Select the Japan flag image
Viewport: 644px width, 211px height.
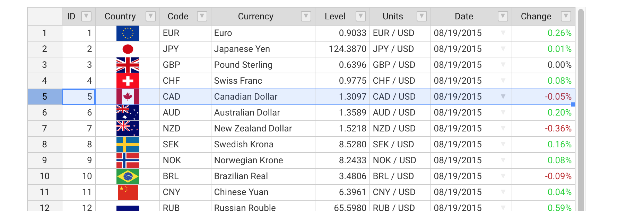(x=128, y=49)
